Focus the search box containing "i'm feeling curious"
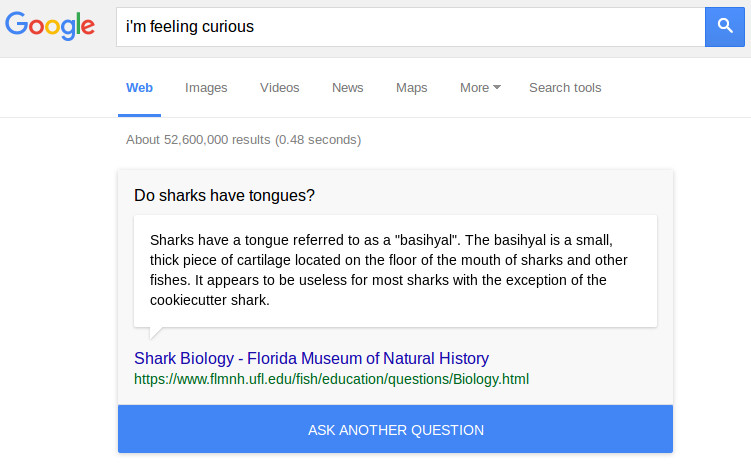This screenshot has width=751, height=468. click(x=410, y=27)
